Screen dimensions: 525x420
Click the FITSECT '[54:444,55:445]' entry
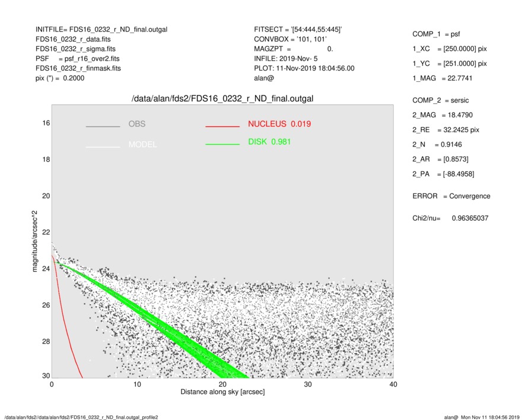298,30
